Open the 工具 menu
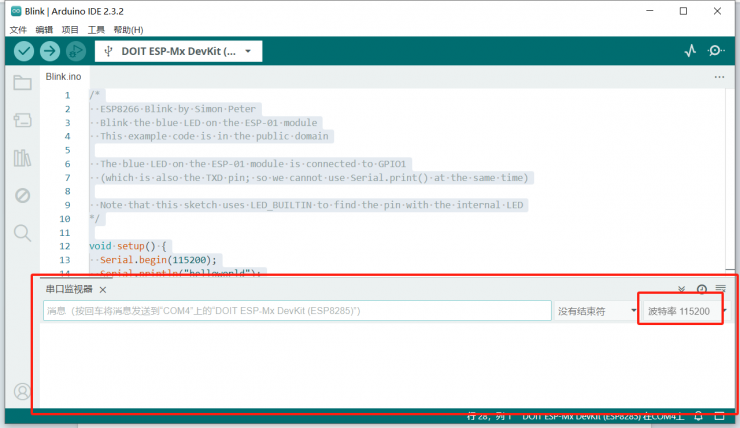This screenshot has width=740, height=428. [x=96, y=30]
